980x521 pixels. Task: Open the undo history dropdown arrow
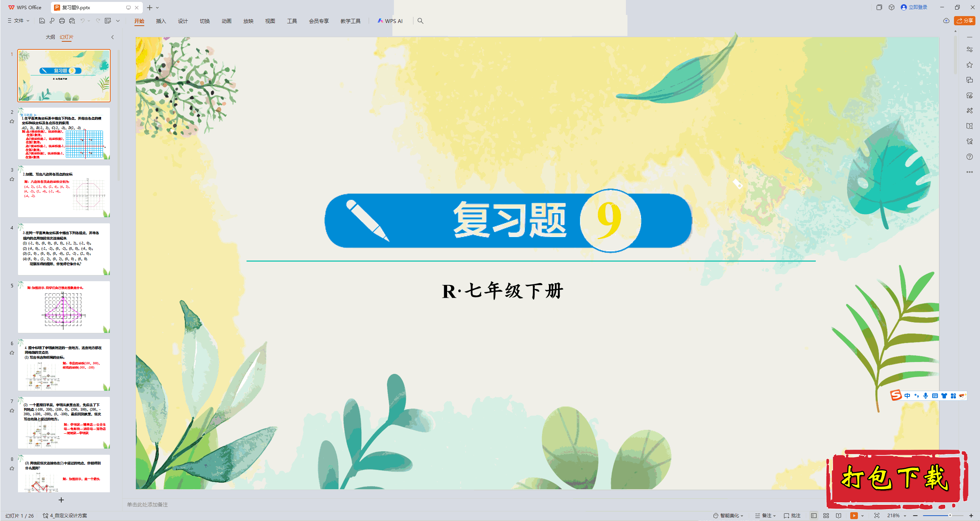89,21
